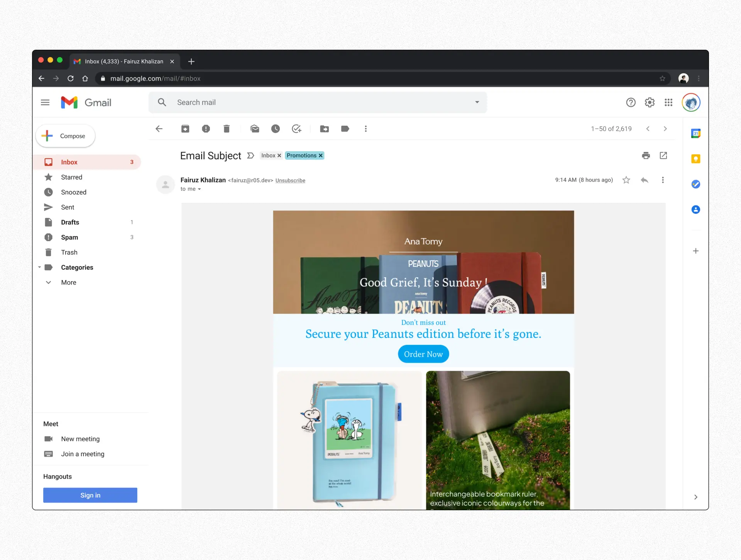Hide the side panel chevron
This screenshot has height=560, width=741.
(696, 497)
